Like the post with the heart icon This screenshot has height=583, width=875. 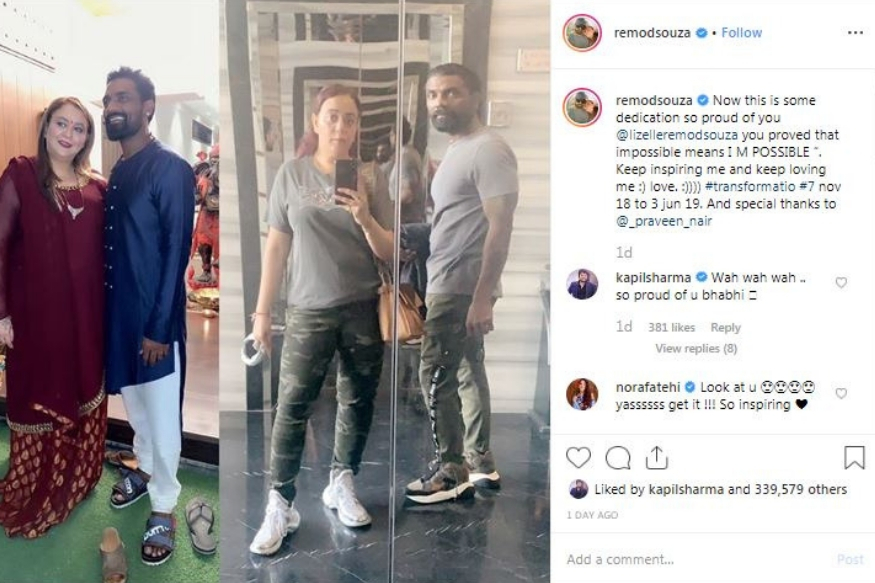(x=578, y=457)
